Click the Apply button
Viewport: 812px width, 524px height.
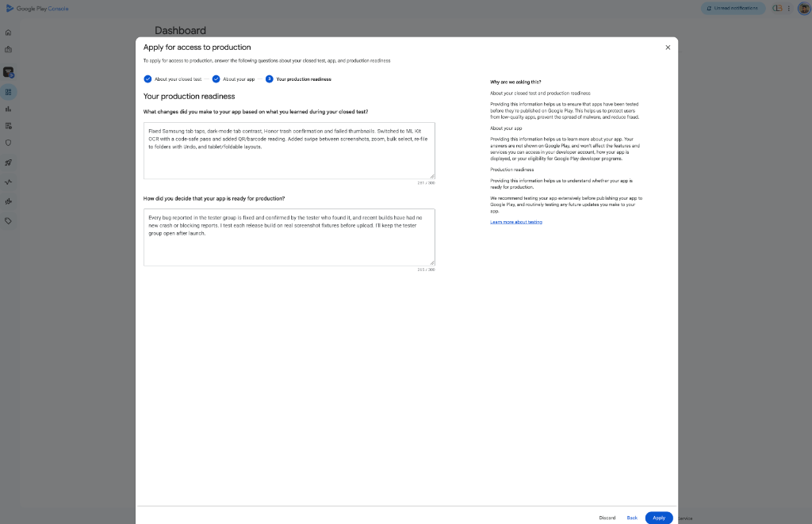[659, 518]
